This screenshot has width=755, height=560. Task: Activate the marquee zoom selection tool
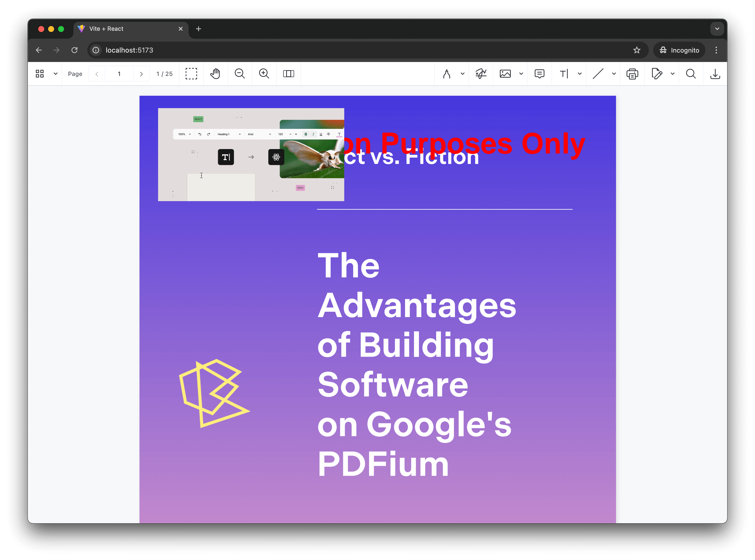(192, 74)
